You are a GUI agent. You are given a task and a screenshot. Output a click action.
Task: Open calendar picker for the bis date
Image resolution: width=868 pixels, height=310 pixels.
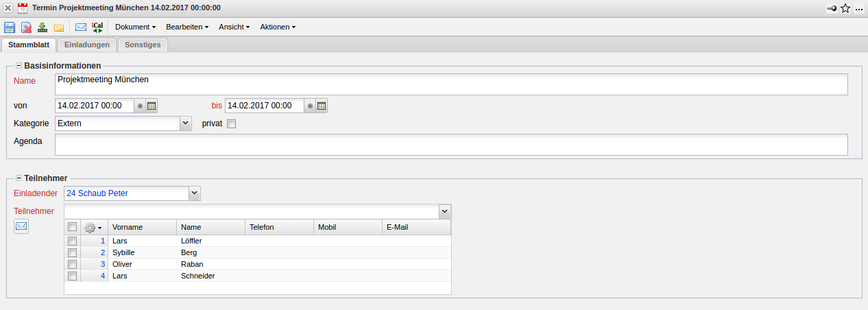click(322, 106)
